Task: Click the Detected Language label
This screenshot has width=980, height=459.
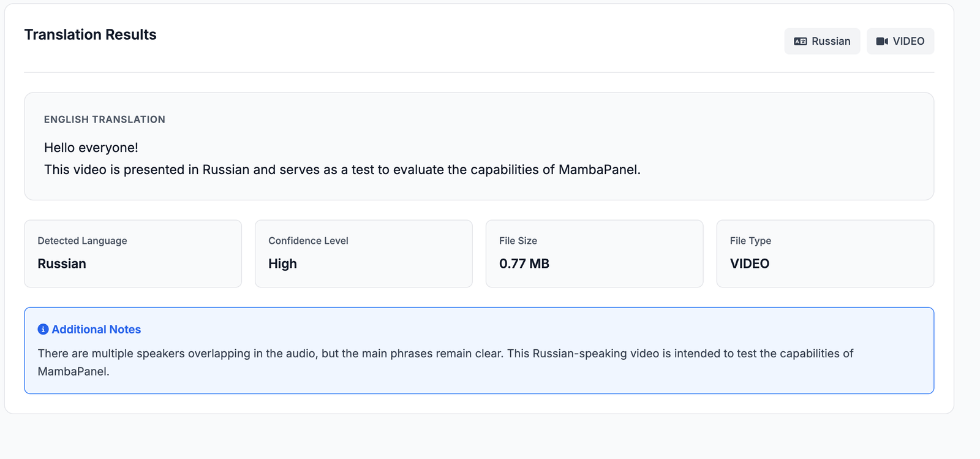Action: coord(82,241)
